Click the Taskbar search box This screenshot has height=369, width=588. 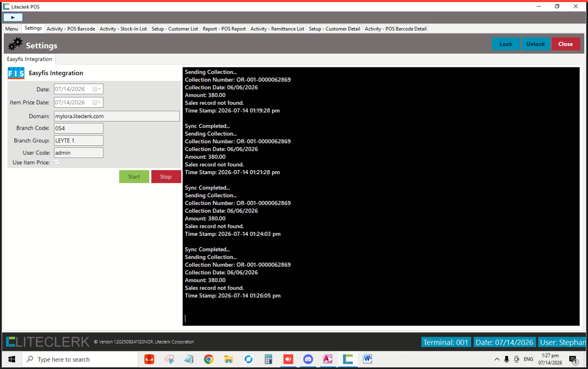click(x=80, y=359)
